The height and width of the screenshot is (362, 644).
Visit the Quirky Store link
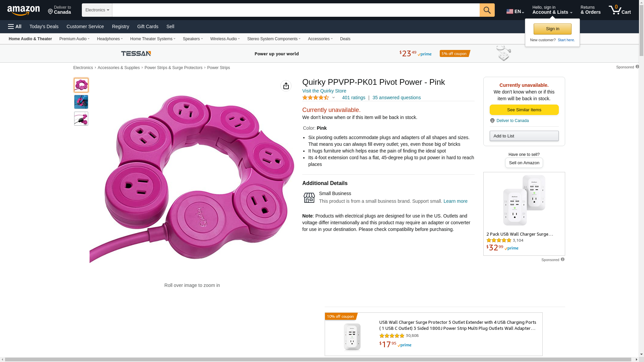(x=324, y=91)
